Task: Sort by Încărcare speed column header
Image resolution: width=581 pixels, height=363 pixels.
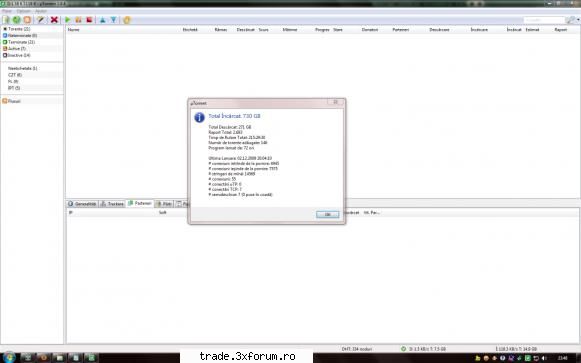Action: (479, 29)
